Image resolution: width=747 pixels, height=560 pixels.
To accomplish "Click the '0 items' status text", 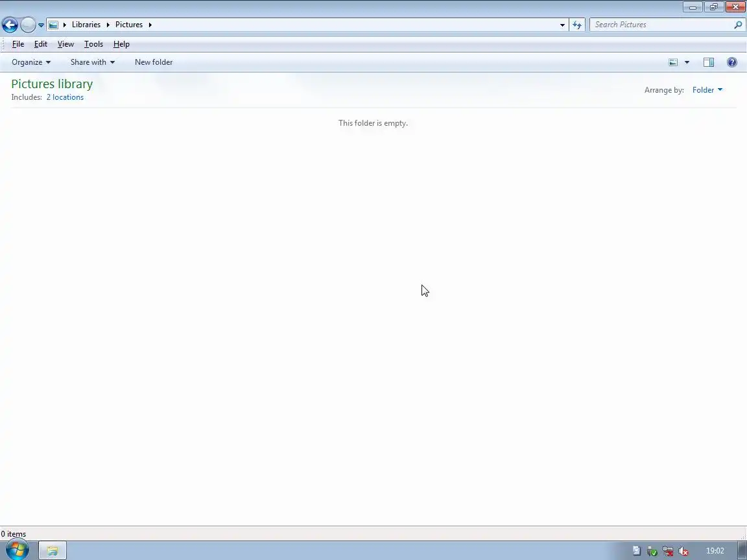I will coord(14,534).
